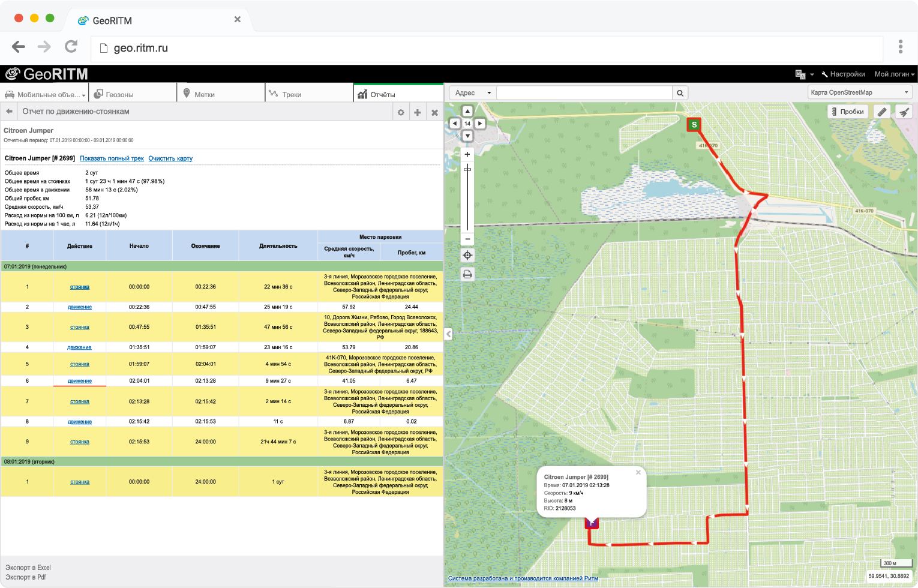Click the Начало column header
918x588 pixels.
point(139,246)
